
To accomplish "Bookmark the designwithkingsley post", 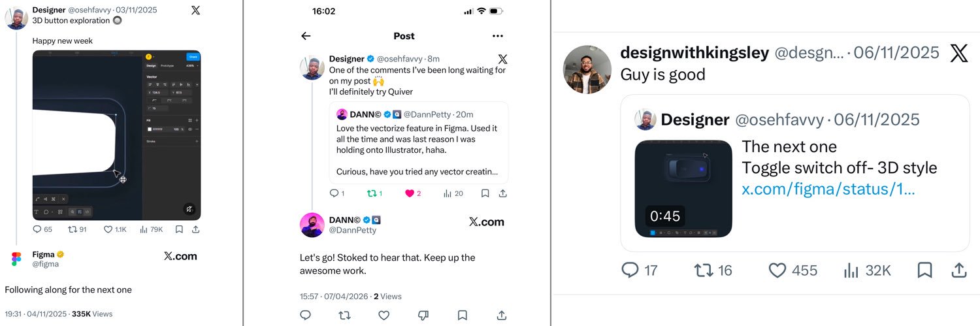I will (924, 270).
